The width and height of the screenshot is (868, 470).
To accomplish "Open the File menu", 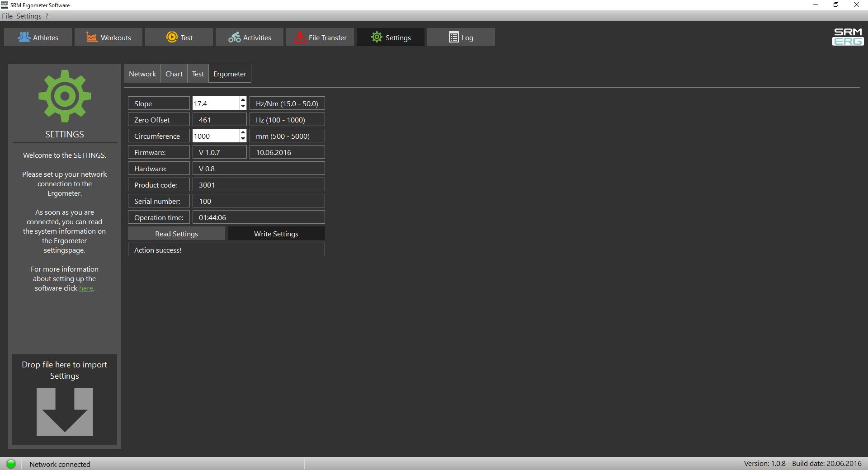I will (x=7, y=16).
